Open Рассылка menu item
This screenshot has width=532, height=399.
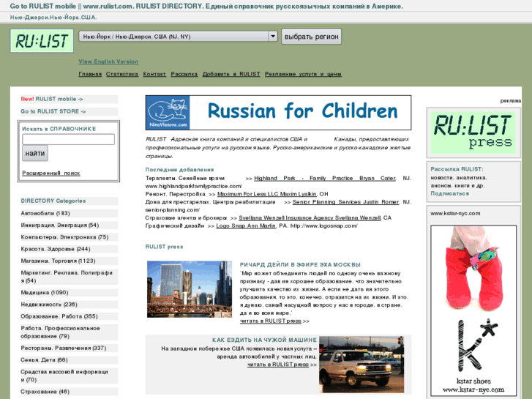184,74
